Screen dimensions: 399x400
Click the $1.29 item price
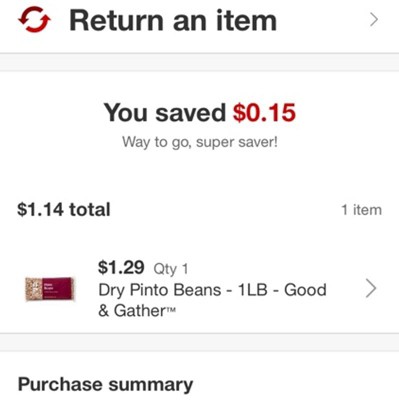point(121,267)
